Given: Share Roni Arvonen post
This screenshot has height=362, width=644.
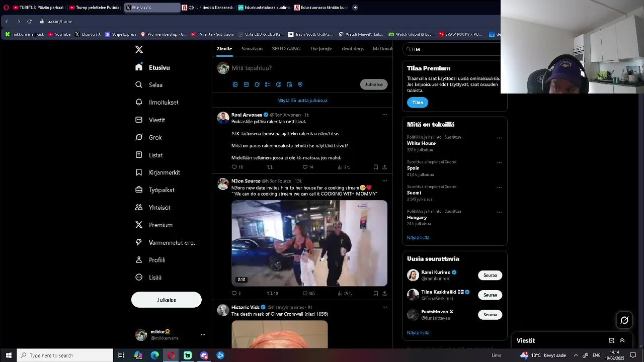Looking at the screenshot, I should tap(385, 167).
